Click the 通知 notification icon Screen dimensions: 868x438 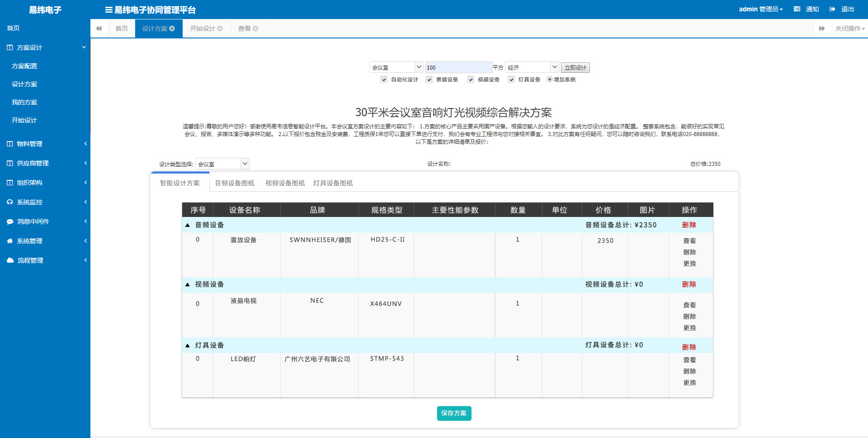[797, 9]
